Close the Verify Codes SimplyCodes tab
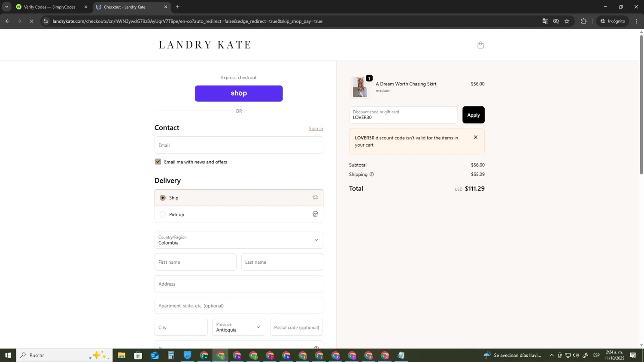Viewport: 644px width, 362px height. click(85, 7)
